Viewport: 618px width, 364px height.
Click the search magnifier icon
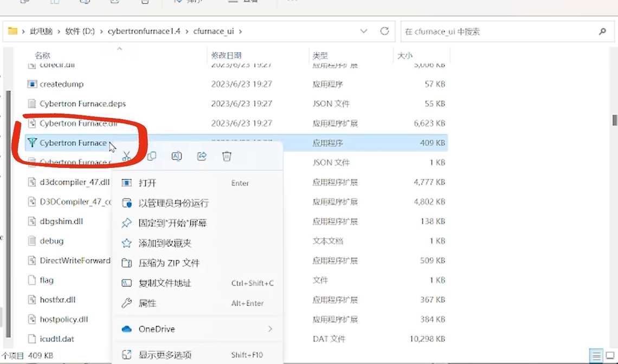[x=602, y=31]
